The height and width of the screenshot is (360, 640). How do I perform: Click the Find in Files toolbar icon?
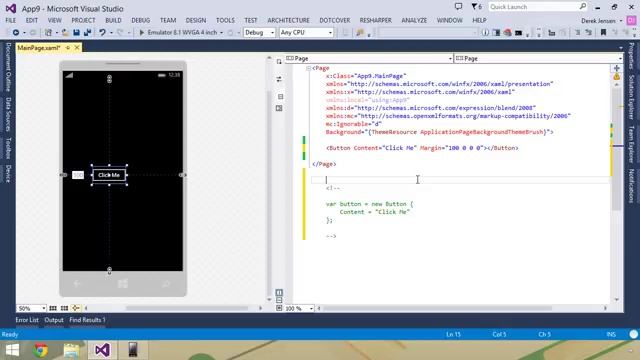pyautogui.click(x=360, y=32)
